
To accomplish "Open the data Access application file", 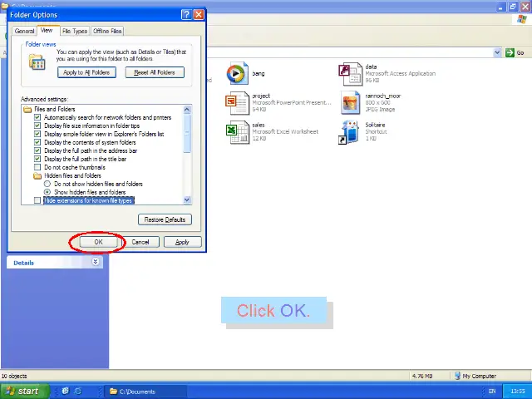I will point(350,74).
